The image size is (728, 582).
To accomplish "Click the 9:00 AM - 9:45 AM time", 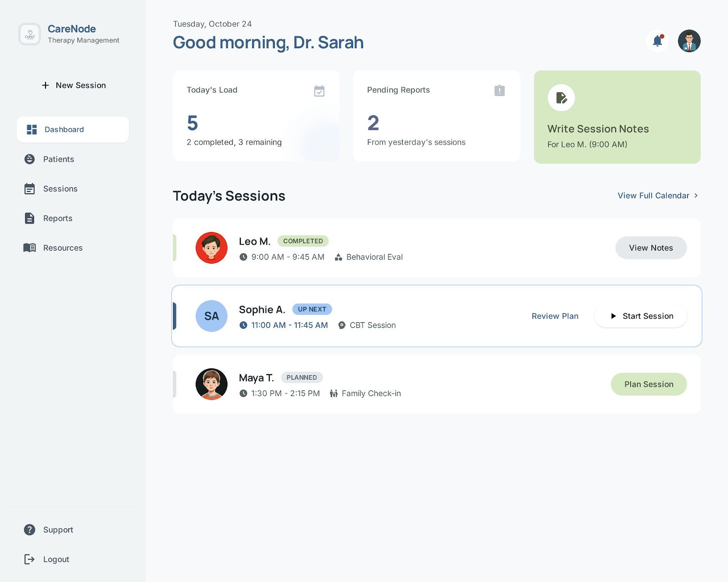I will point(288,257).
